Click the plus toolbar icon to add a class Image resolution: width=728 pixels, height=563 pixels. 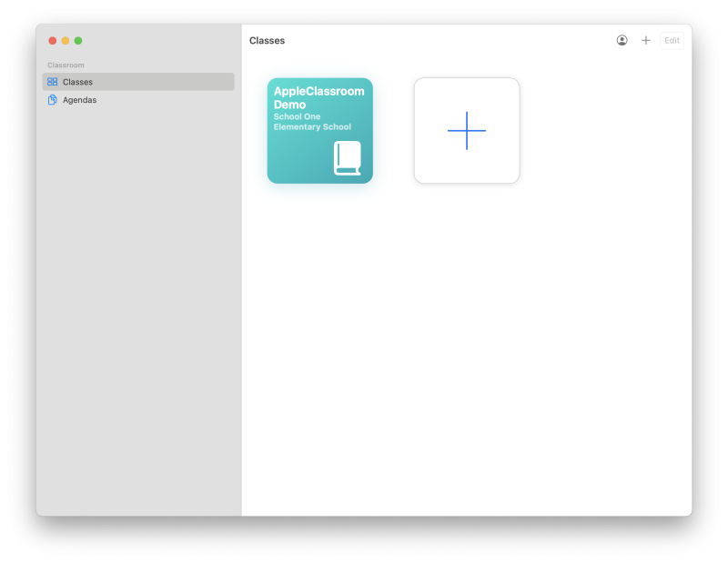pyautogui.click(x=646, y=40)
